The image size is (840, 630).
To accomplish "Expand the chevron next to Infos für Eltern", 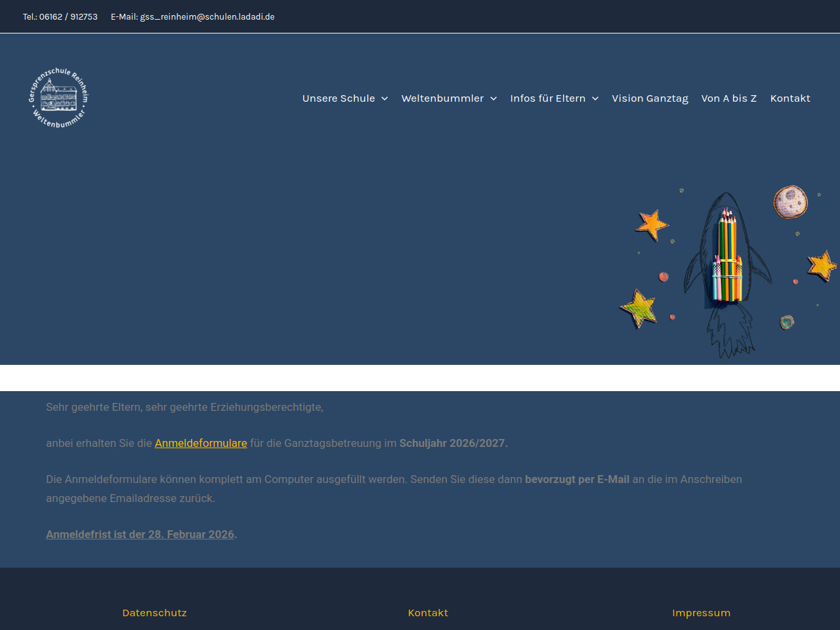I will point(595,99).
